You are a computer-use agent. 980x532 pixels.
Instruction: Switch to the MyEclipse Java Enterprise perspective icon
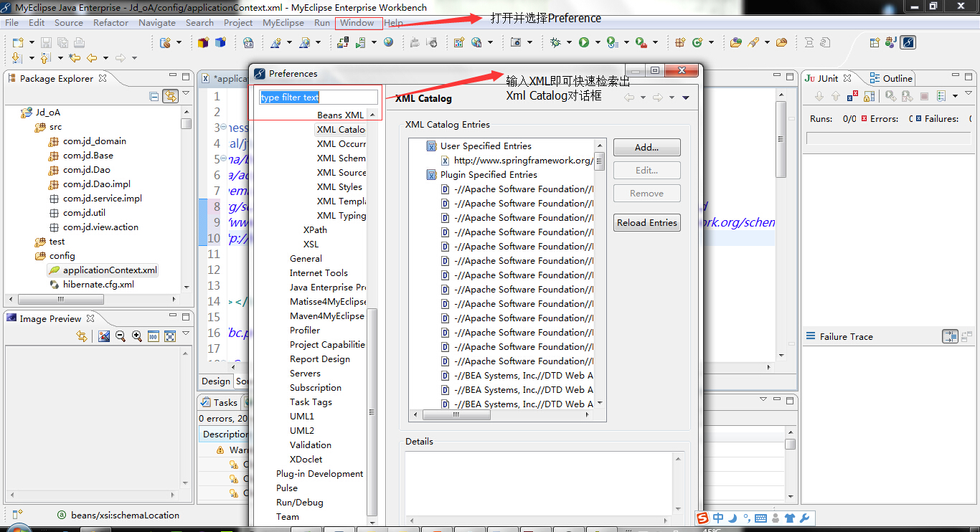[x=908, y=43]
